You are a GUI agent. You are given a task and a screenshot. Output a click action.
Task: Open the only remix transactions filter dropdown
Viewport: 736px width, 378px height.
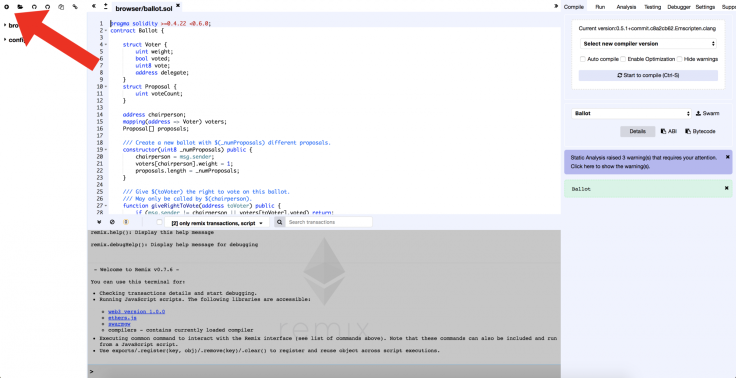point(217,223)
